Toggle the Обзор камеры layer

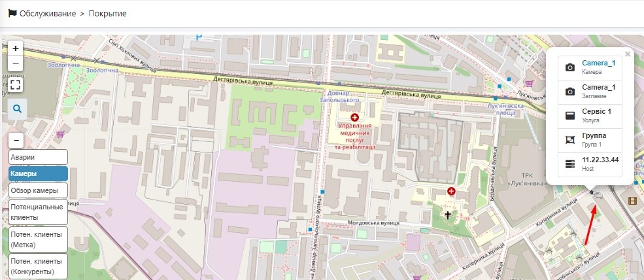click(38, 191)
